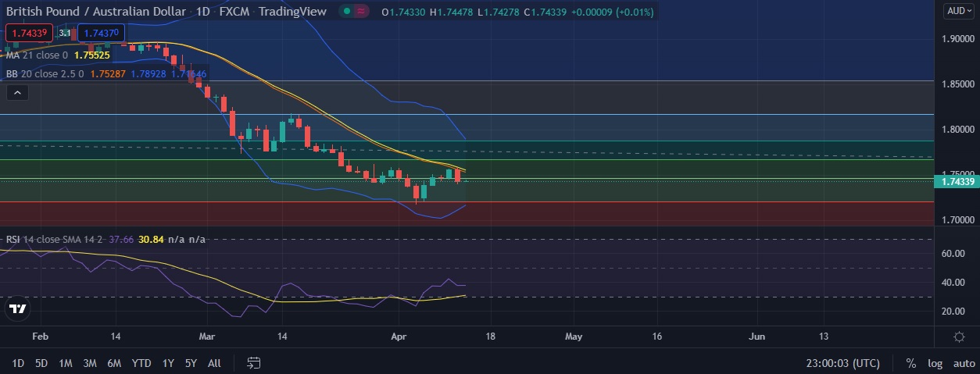Select the MA 21 close indicator legend
Screen dimensions: 980x374
pyautogui.click(x=36, y=55)
